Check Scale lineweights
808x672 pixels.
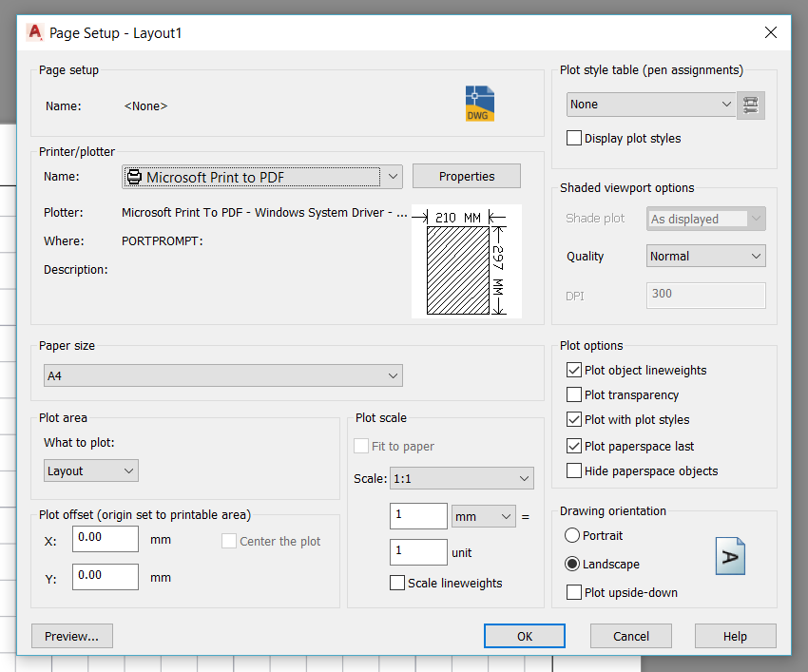pyautogui.click(x=397, y=583)
